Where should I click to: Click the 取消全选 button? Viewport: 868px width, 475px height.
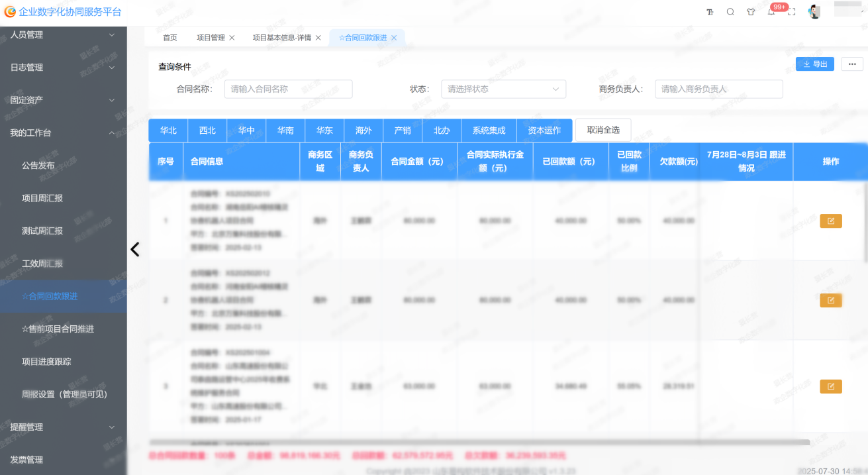pos(603,130)
